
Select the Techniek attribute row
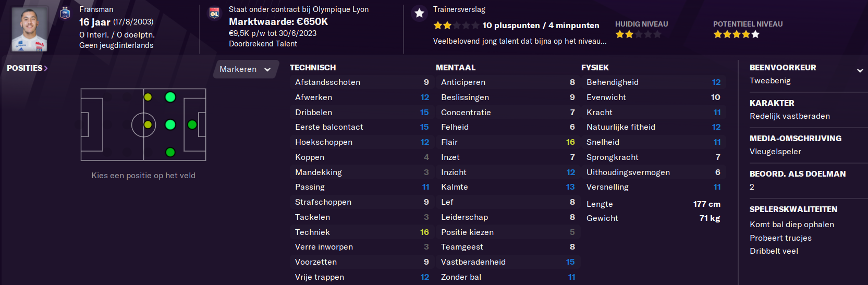[x=362, y=232]
